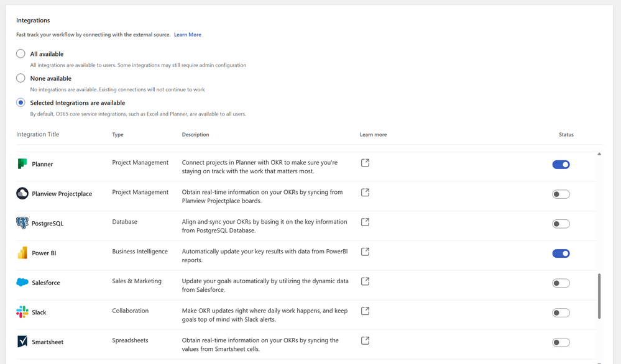Open Slack's learn more external link
The image size is (621, 364).
click(x=365, y=311)
